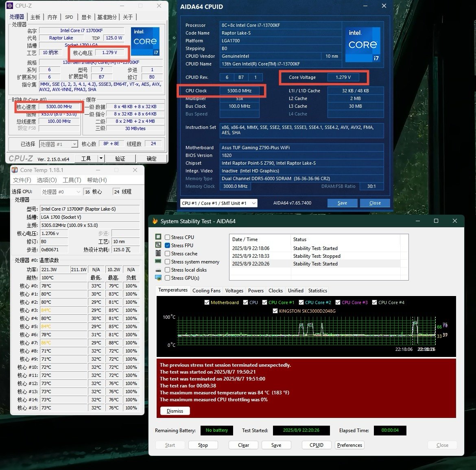Switch to the Clocks tab

[276, 290]
